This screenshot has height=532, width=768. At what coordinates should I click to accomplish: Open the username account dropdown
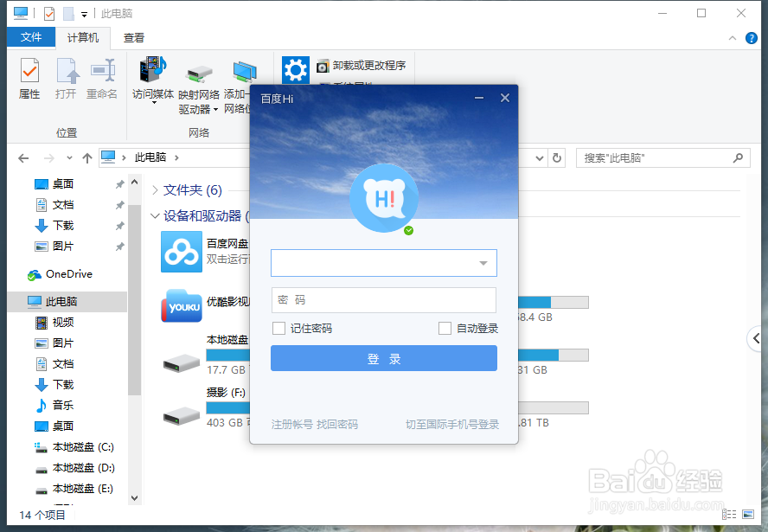(485, 262)
